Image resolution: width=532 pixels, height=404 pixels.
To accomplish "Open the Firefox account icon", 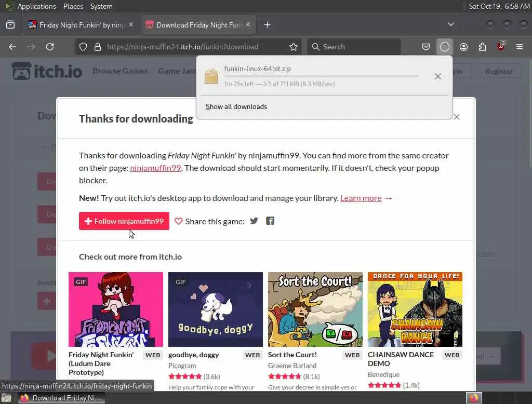I will (x=463, y=47).
